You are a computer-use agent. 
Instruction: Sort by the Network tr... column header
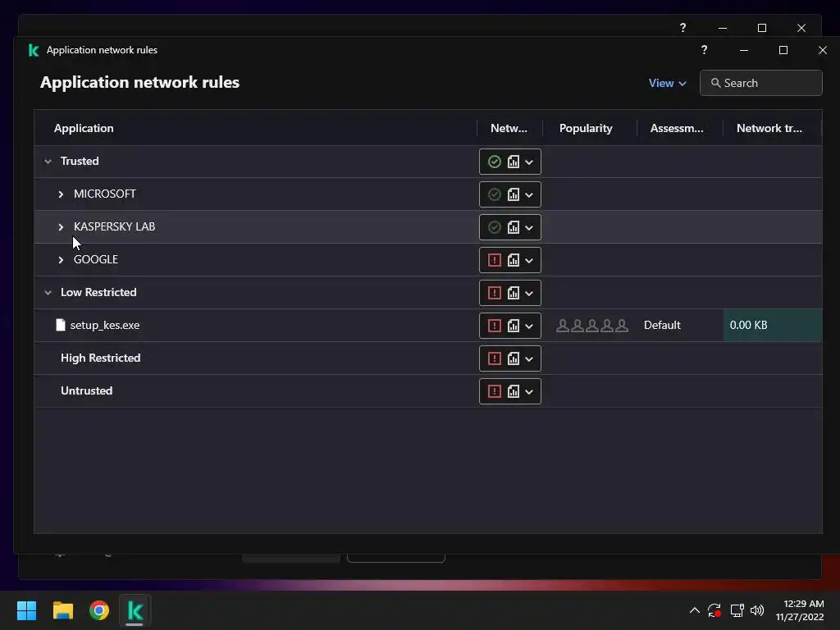(x=769, y=128)
